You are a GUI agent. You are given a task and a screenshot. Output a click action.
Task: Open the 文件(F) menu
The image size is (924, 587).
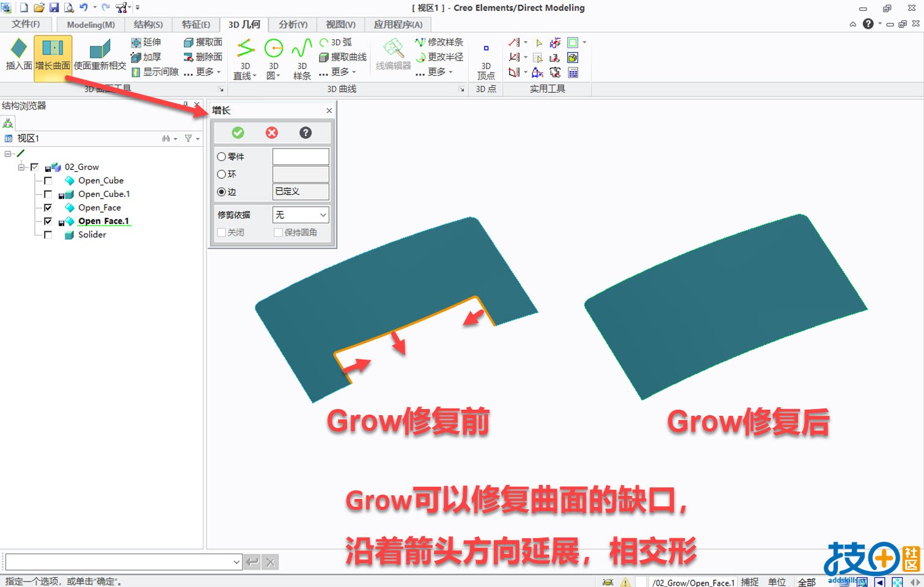(26, 24)
